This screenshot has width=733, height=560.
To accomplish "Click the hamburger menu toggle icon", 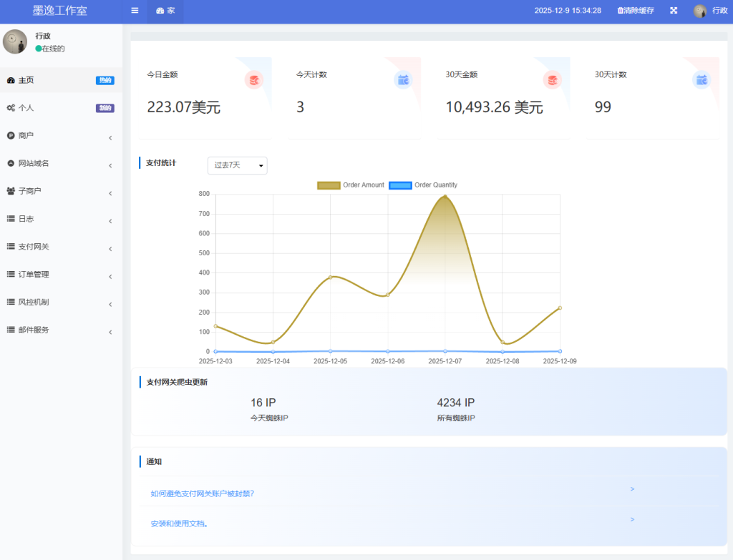I will click(135, 11).
